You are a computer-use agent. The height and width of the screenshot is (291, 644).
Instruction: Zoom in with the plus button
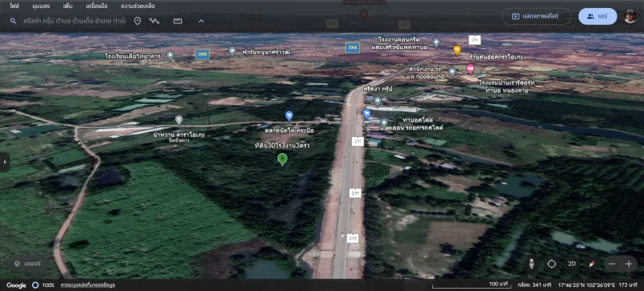click(629, 264)
